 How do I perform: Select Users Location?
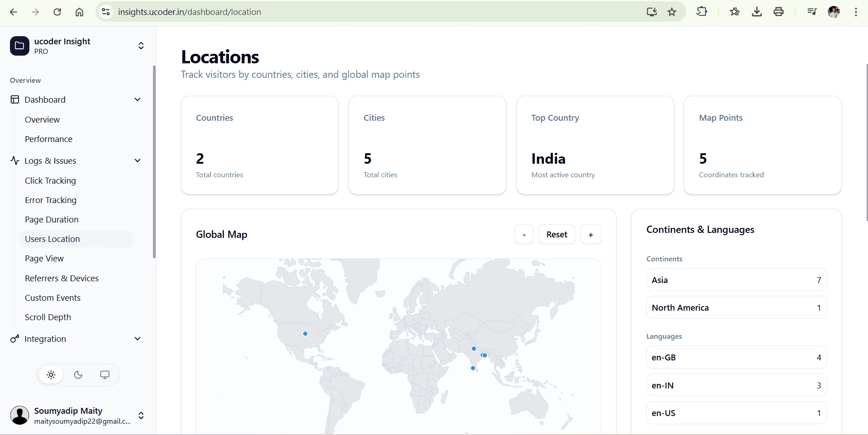[x=76, y=239]
